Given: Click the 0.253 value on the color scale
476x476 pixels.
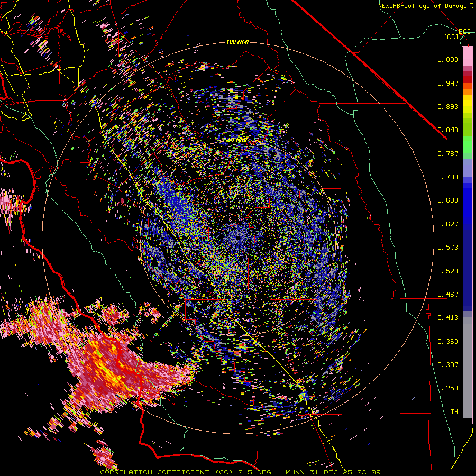Looking at the screenshot, I should 448,388.
